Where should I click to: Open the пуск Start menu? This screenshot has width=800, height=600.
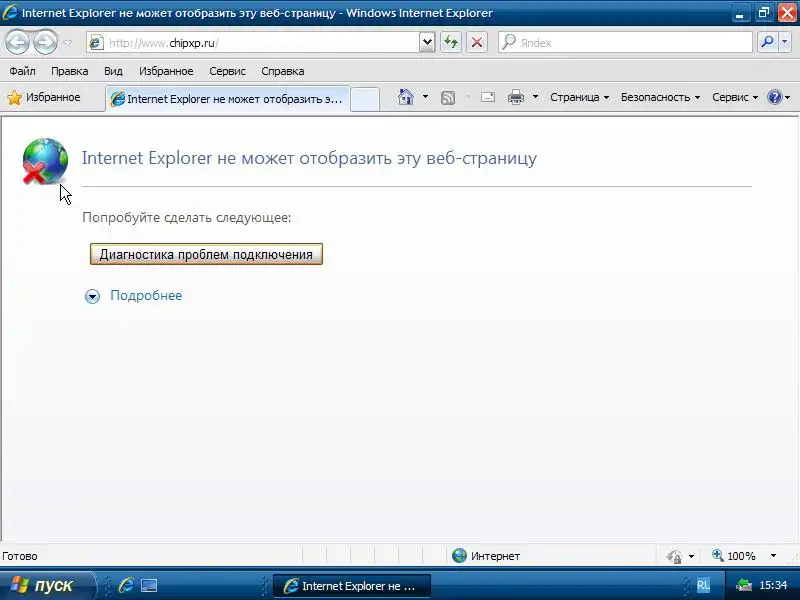[47, 585]
